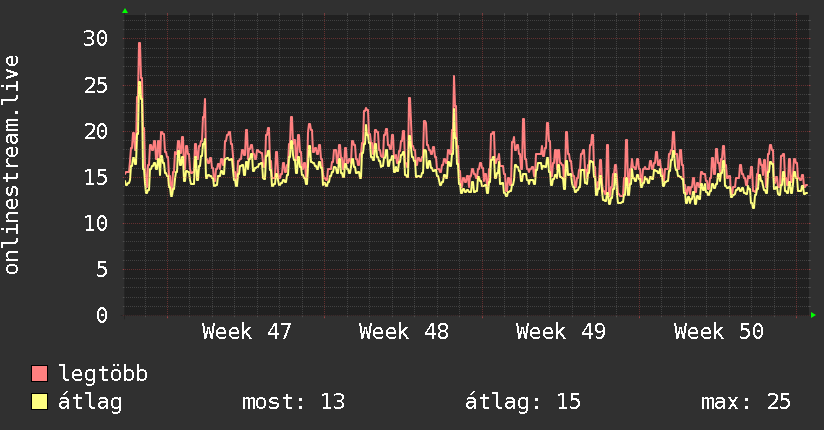Click the yellow átlag legend swatch
Viewport: 824px width, 430px height.
[x=39, y=402]
